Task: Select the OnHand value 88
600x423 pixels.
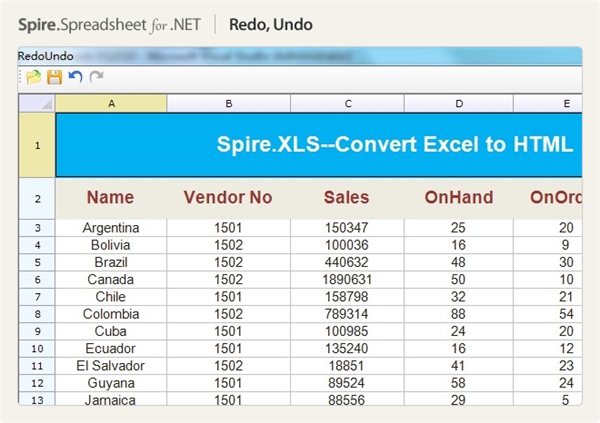Action: [459, 314]
